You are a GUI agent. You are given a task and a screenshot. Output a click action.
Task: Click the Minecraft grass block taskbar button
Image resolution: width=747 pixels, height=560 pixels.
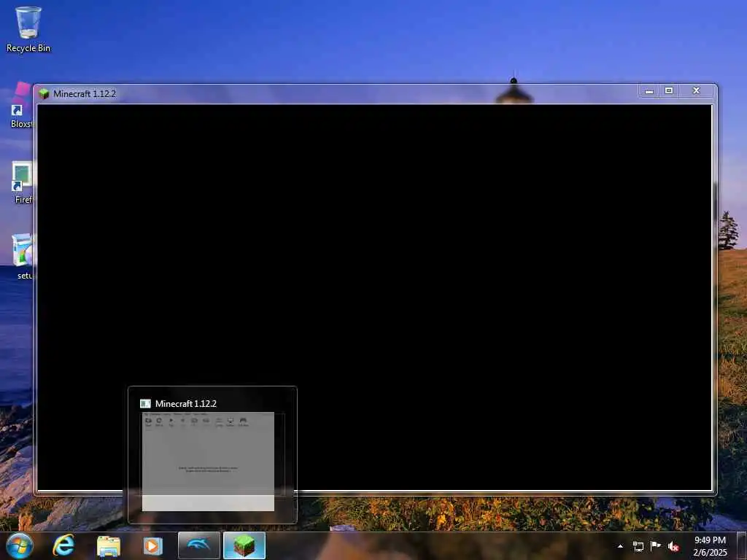(244, 545)
